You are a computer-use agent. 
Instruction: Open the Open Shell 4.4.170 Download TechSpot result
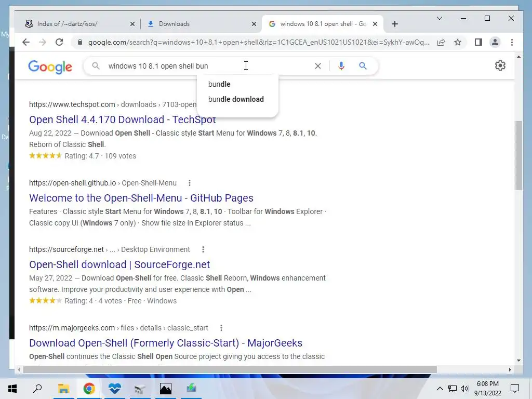122,119
